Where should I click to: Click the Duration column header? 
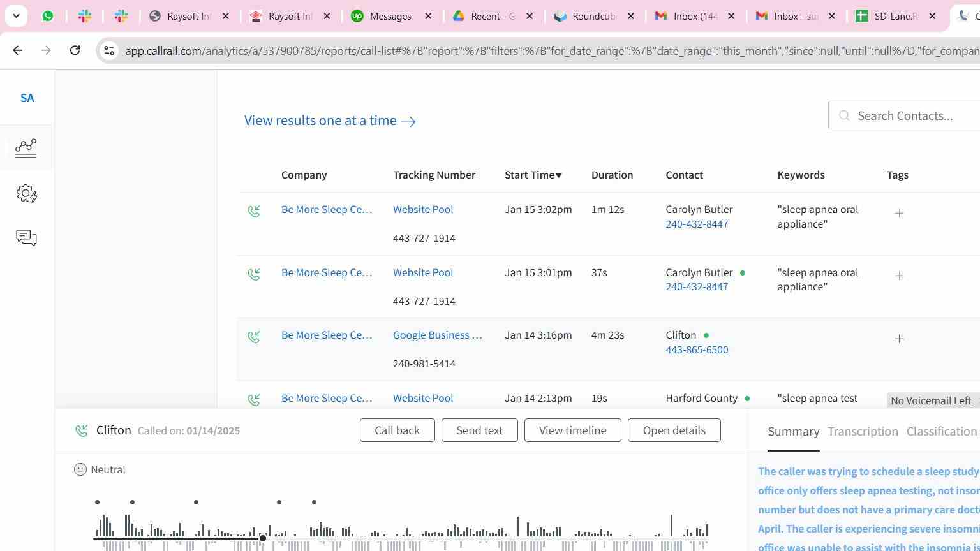[x=612, y=175]
